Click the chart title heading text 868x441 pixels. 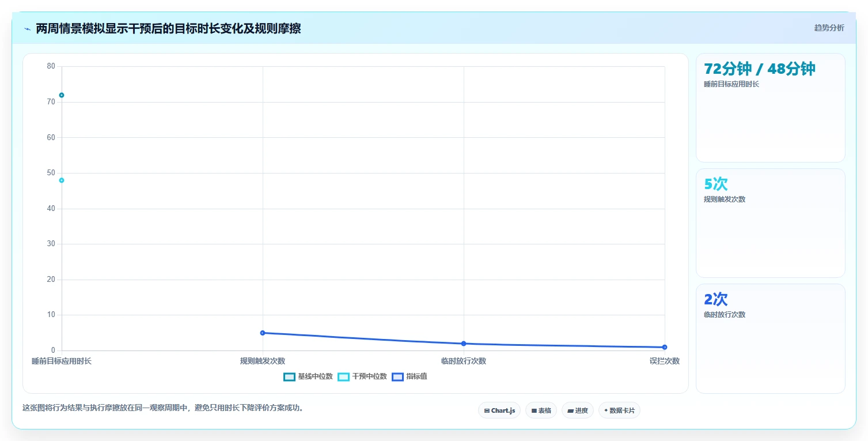click(x=168, y=28)
